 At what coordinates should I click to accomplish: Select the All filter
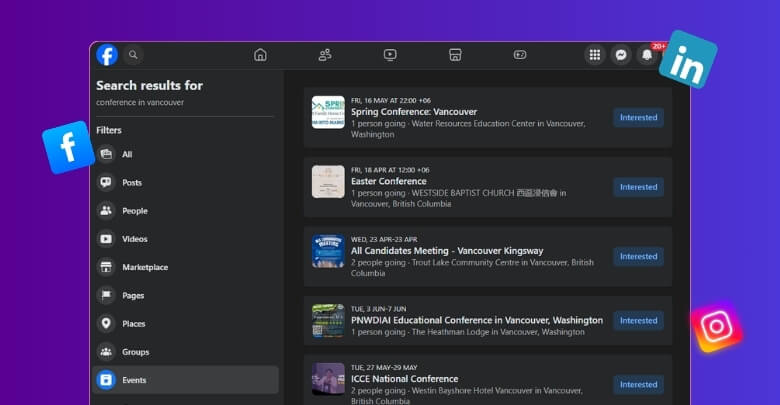[185, 154]
